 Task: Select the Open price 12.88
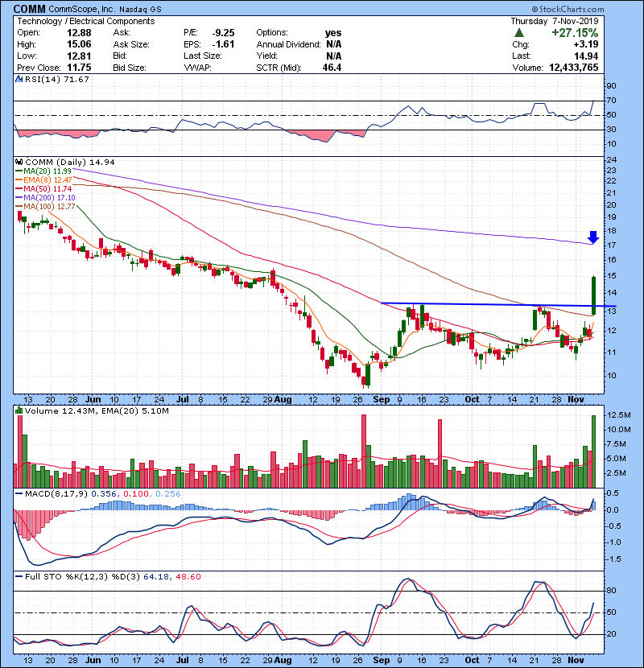click(79, 33)
